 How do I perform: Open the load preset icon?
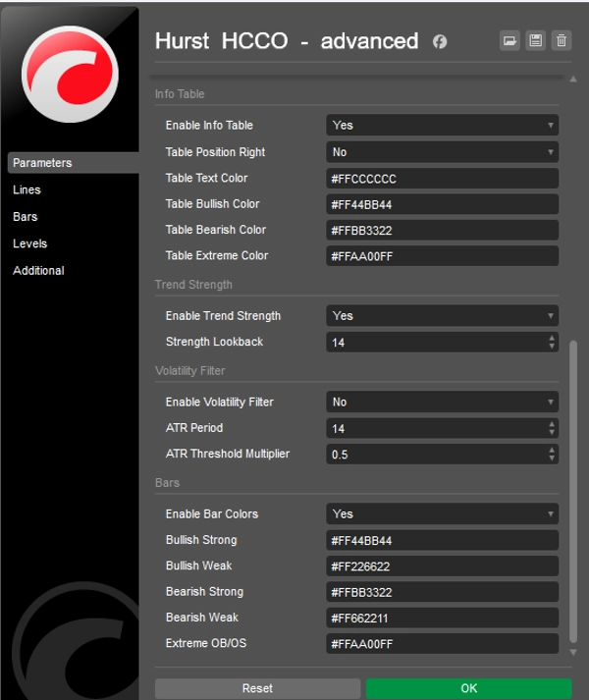point(509,41)
